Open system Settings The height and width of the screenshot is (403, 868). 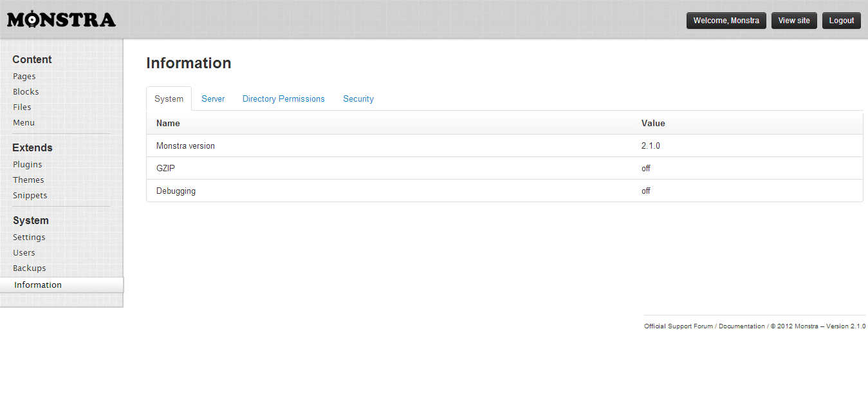tap(29, 238)
